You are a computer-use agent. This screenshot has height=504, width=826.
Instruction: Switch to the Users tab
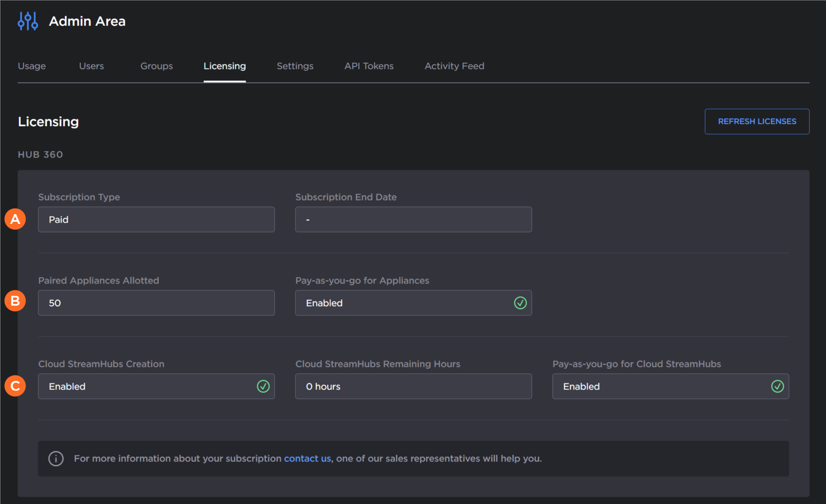(x=92, y=66)
